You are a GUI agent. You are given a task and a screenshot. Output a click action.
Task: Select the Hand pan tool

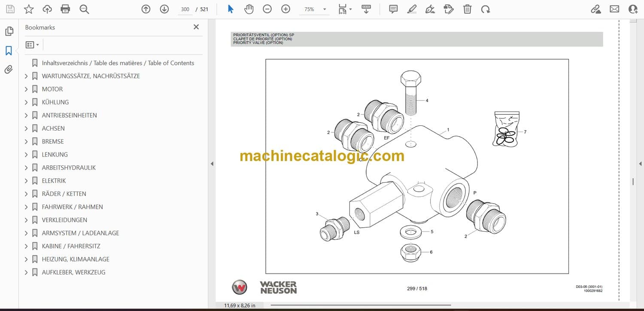[x=249, y=9]
